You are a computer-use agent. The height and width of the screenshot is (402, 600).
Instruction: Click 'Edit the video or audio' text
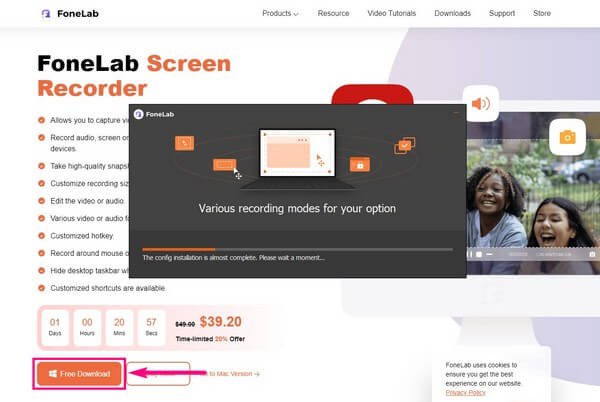click(87, 201)
